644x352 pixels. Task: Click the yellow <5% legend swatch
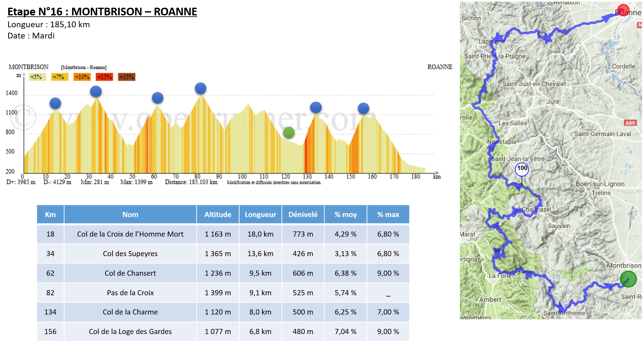[x=37, y=77]
